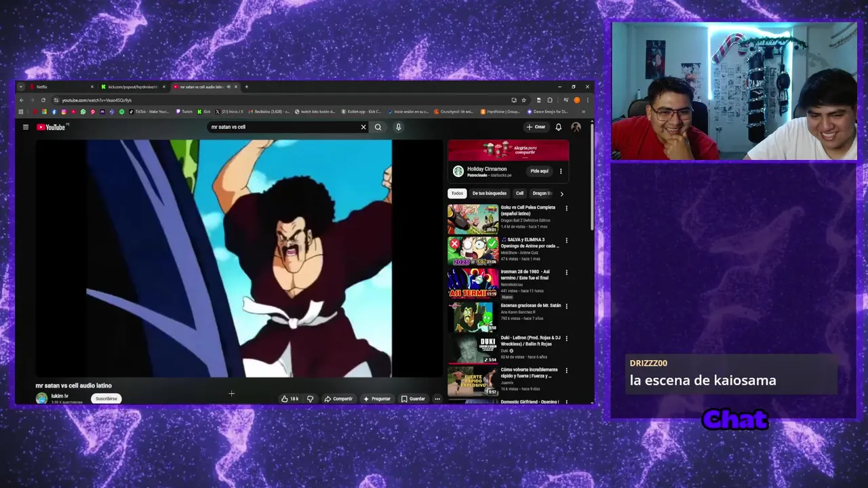Open the install app icon in address bar
The width and height of the screenshot is (868, 488).
click(513, 100)
